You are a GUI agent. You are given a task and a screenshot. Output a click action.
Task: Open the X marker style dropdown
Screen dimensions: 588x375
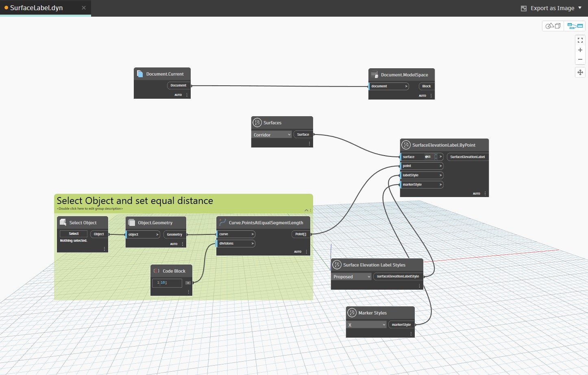366,324
